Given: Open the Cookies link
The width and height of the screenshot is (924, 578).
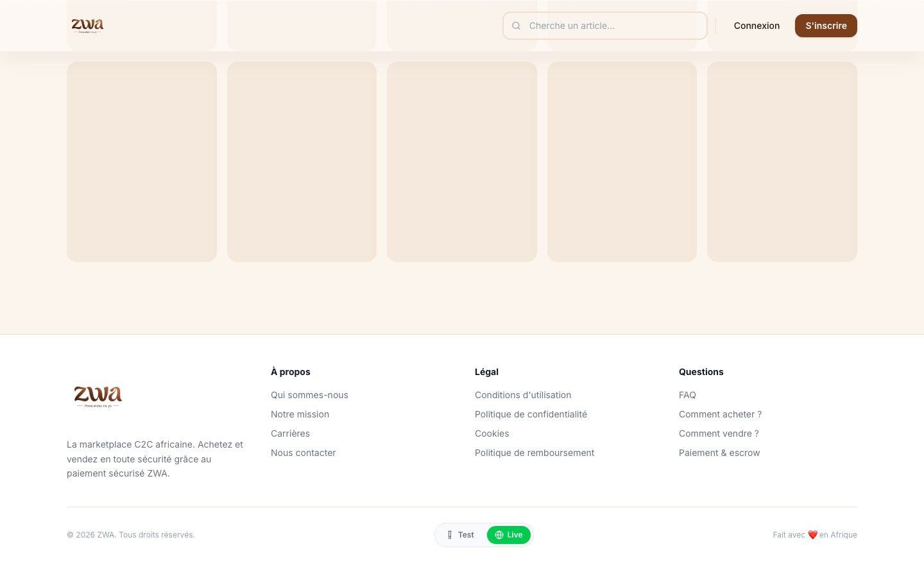Looking at the screenshot, I should point(492,433).
